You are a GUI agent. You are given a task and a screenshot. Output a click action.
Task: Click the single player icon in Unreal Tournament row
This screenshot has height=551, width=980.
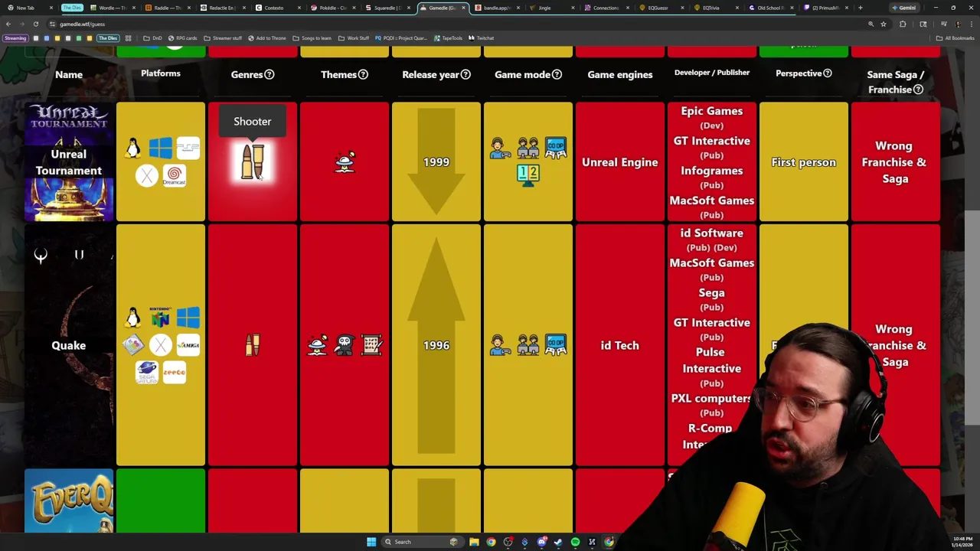(x=500, y=148)
